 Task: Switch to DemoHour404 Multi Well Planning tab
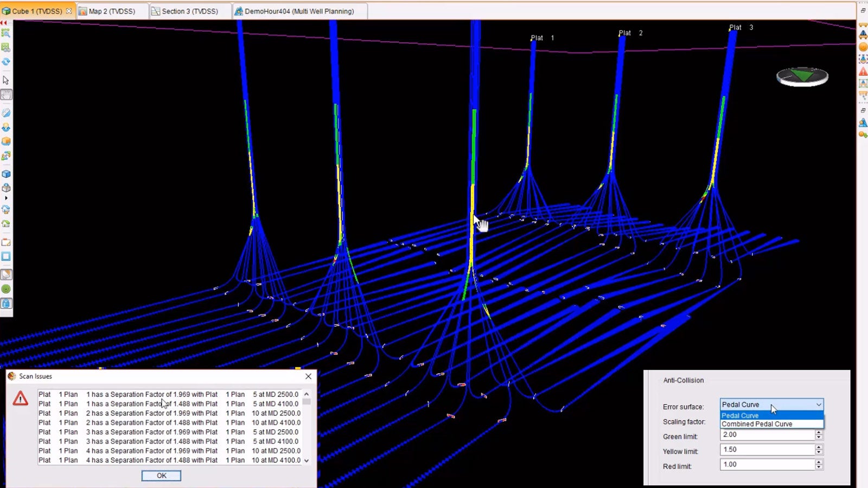click(x=299, y=11)
